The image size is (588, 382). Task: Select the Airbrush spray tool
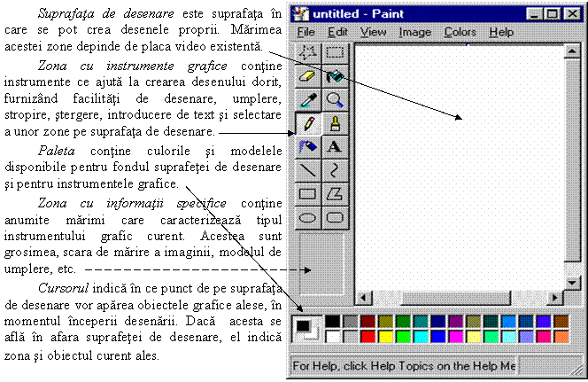pos(308,147)
